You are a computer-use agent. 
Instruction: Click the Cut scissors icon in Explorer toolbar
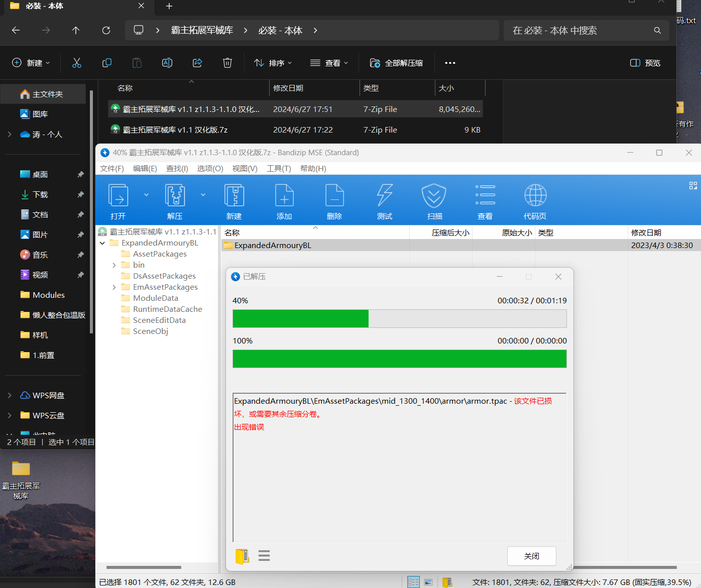pyautogui.click(x=77, y=63)
